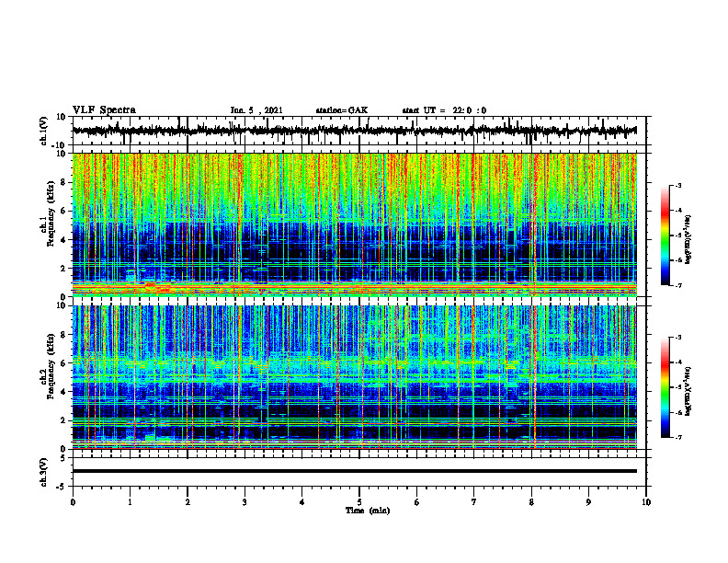Screen dimensions: 728x563
Task: Click the ch.2 spectrogram panel
Action: tap(355, 377)
